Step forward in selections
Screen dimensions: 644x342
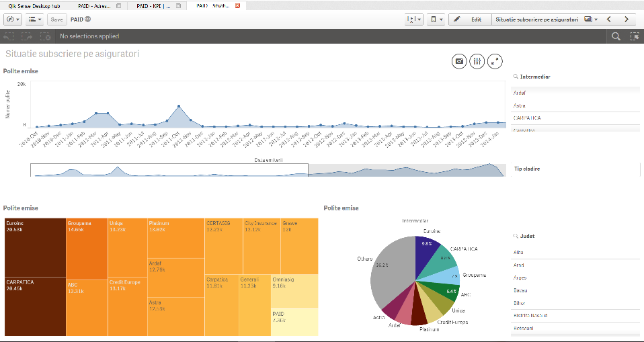tap(27, 36)
